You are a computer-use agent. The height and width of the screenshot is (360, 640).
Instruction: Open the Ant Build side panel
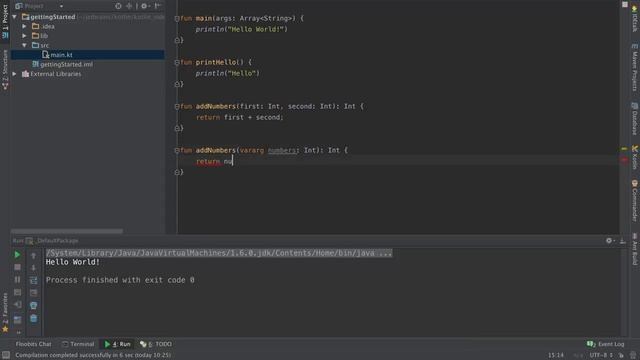click(x=635, y=249)
